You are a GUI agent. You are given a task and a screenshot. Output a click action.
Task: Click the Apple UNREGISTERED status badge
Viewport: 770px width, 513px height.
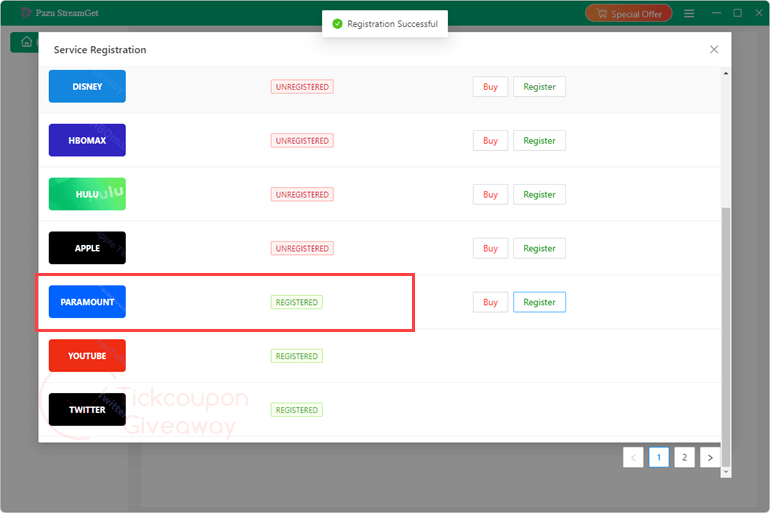coord(302,248)
